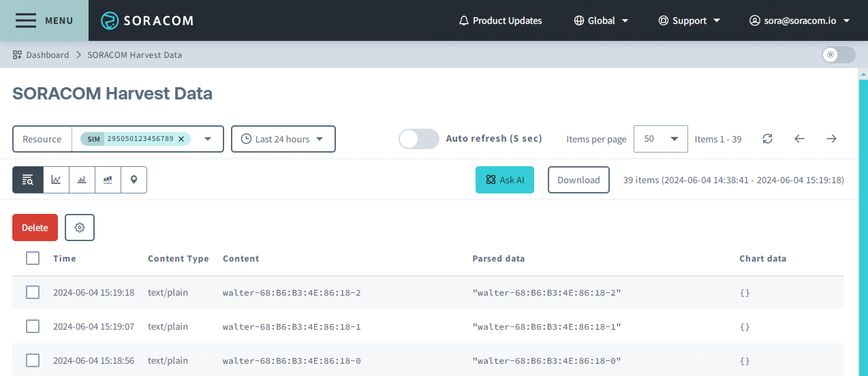The width and height of the screenshot is (868, 376).
Task: Open the Support menu
Action: coord(689,20)
